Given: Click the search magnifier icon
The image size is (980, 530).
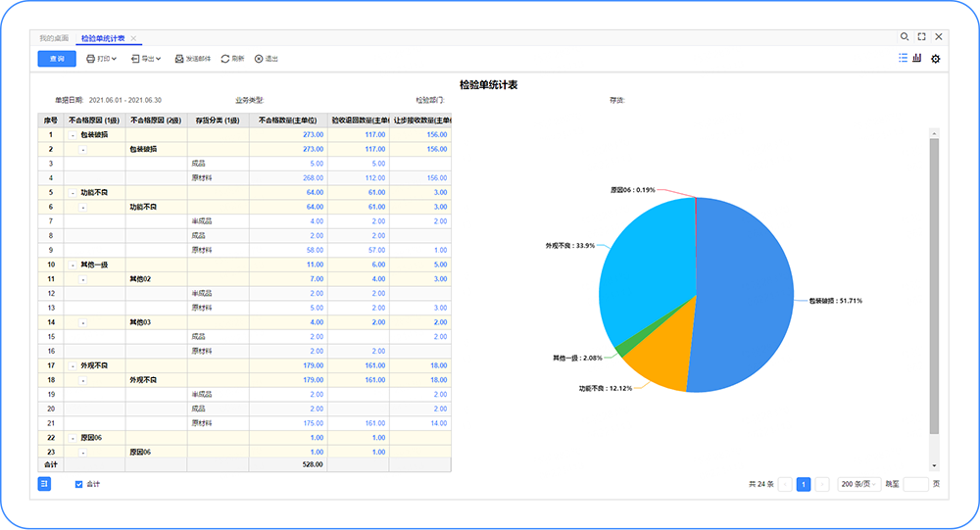Looking at the screenshot, I should click(905, 36).
